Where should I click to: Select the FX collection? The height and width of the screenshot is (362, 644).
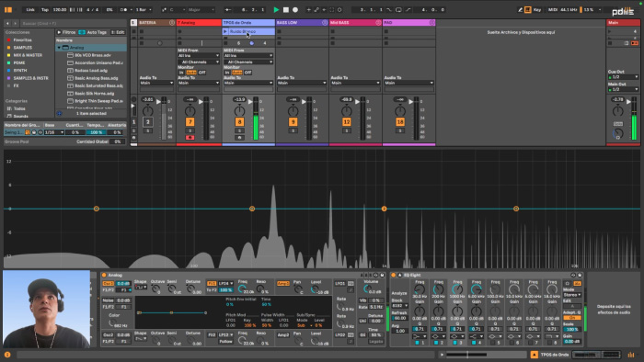16,85
